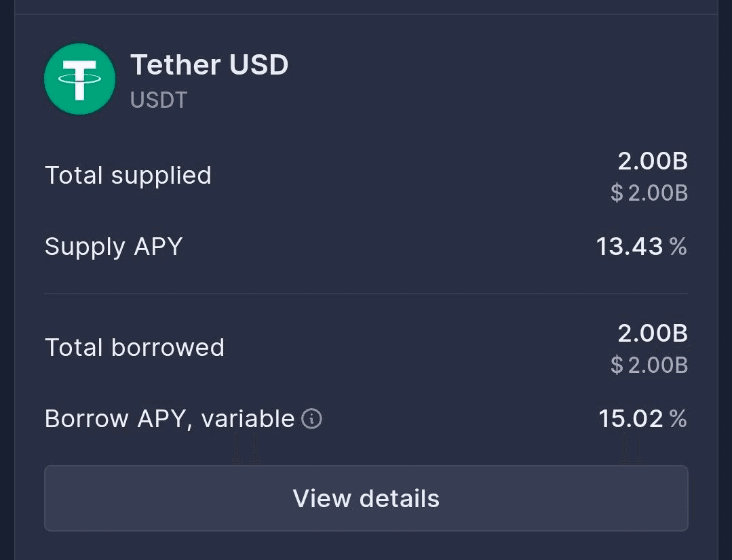Select the 2.00B total borrowed amount
The image size is (732, 560).
click(653, 334)
